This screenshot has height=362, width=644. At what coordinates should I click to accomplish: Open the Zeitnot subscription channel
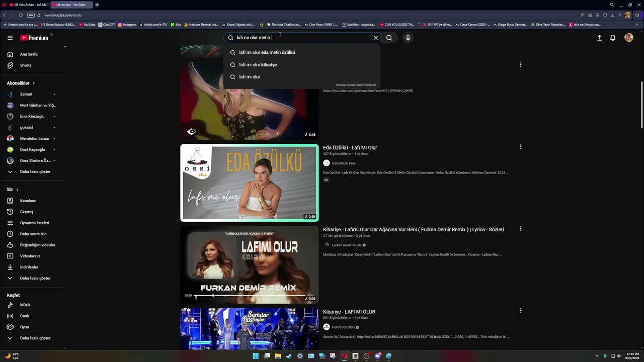[32, 95]
